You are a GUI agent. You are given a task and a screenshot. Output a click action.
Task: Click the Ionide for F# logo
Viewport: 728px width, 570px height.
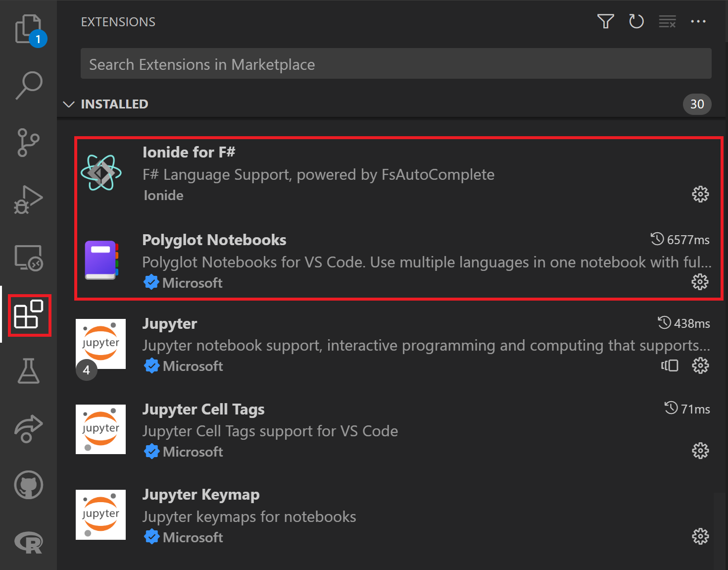tap(101, 172)
